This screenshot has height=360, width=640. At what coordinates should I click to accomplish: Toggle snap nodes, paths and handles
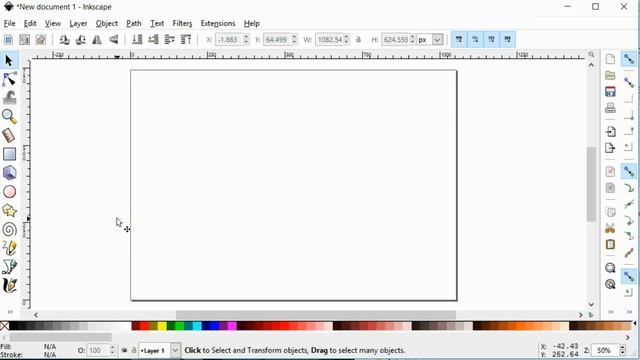click(629, 171)
